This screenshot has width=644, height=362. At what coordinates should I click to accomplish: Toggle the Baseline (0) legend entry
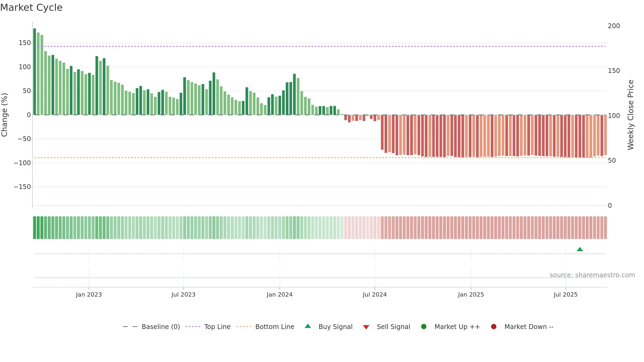pyautogui.click(x=151, y=327)
